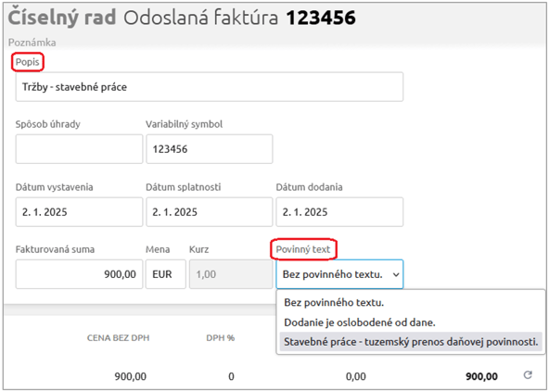
Task: Open the Dátum vystavenia date field
Action: (x=79, y=211)
